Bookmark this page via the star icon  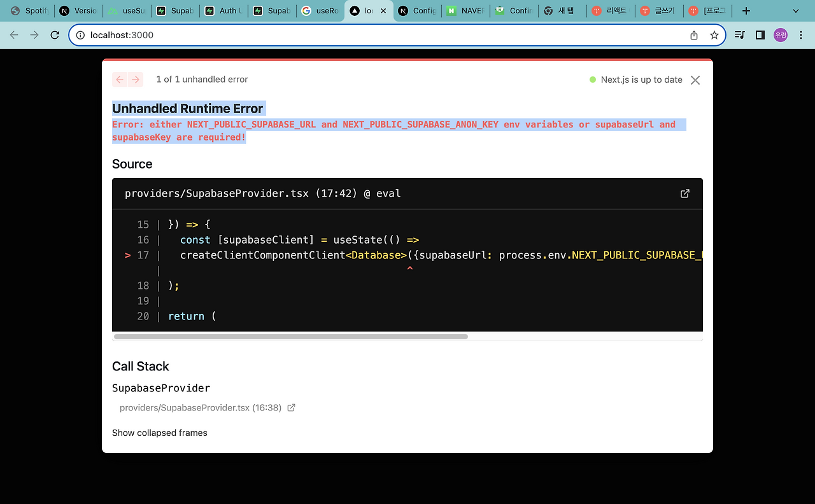714,35
